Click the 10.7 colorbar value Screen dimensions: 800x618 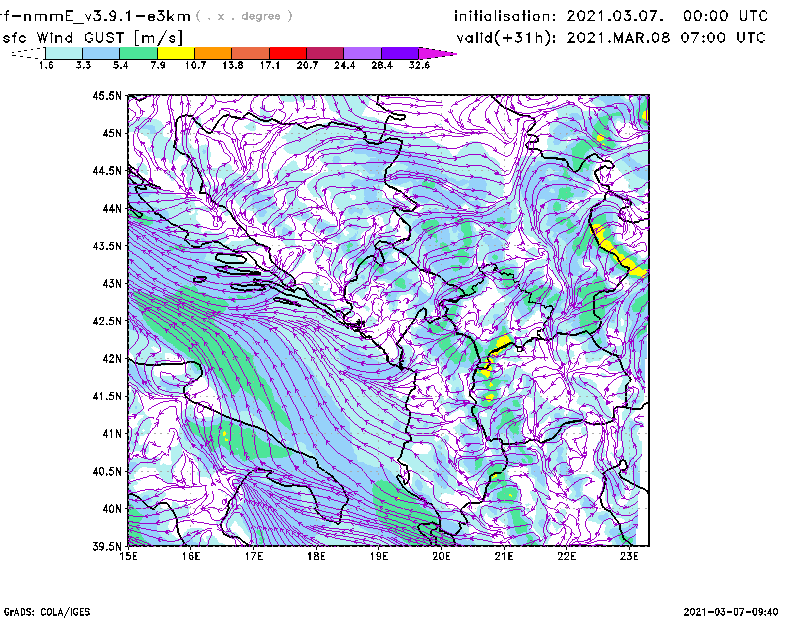click(x=195, y=65)
